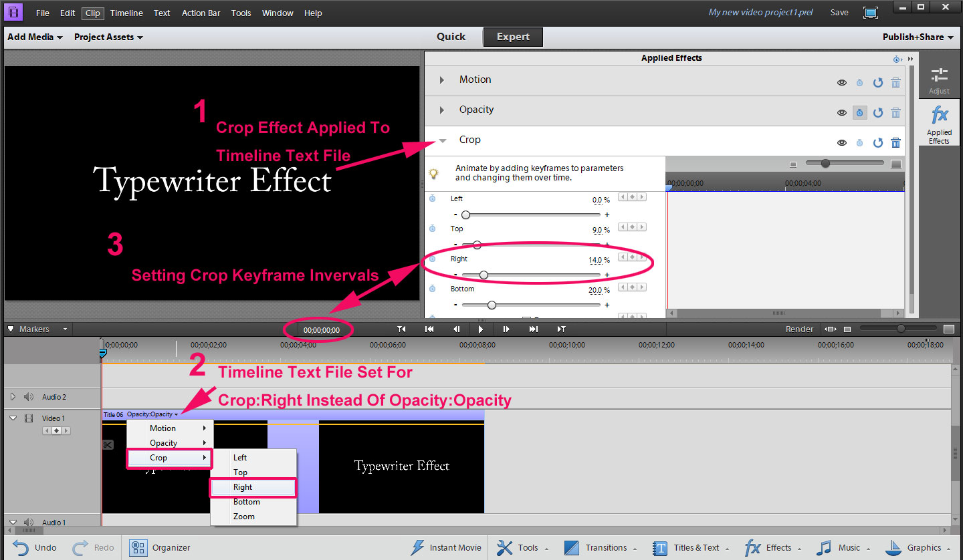Open the Applied Effects fx panel
963x560 pixels.
tap(939, 125)
